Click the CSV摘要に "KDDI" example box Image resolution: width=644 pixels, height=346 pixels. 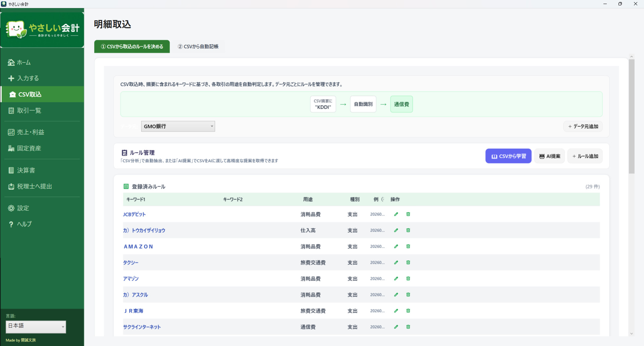point(323,104)
